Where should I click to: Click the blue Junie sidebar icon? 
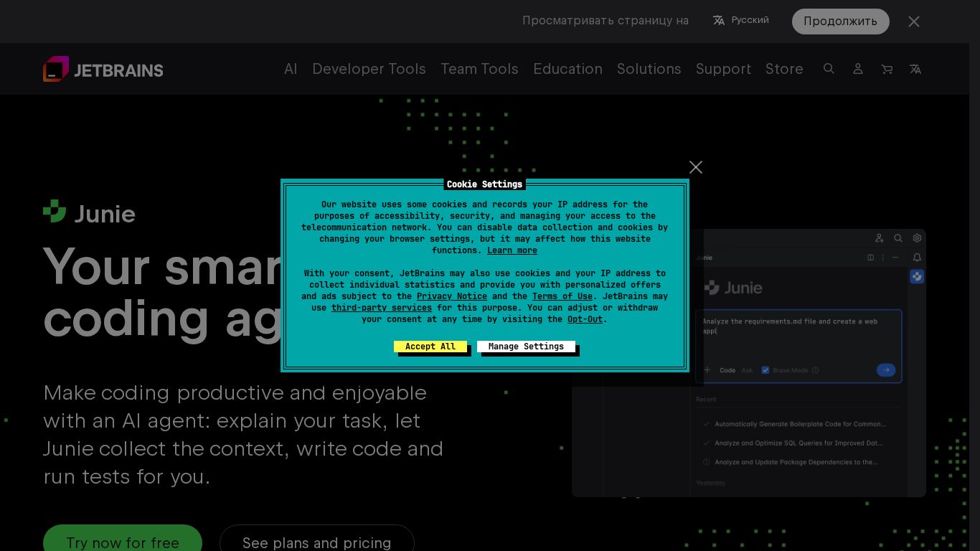click(x=917, y=276)
